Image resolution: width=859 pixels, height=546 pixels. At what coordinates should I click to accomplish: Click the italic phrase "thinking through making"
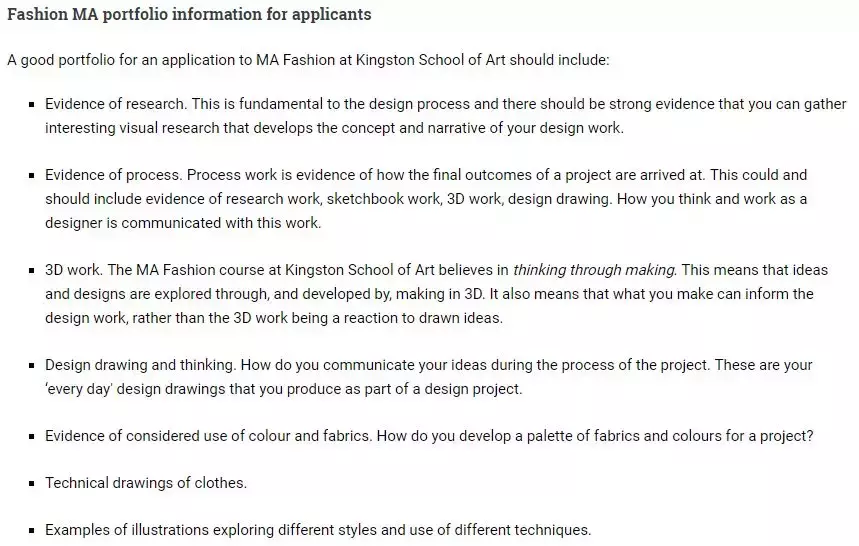click(594, 270)
